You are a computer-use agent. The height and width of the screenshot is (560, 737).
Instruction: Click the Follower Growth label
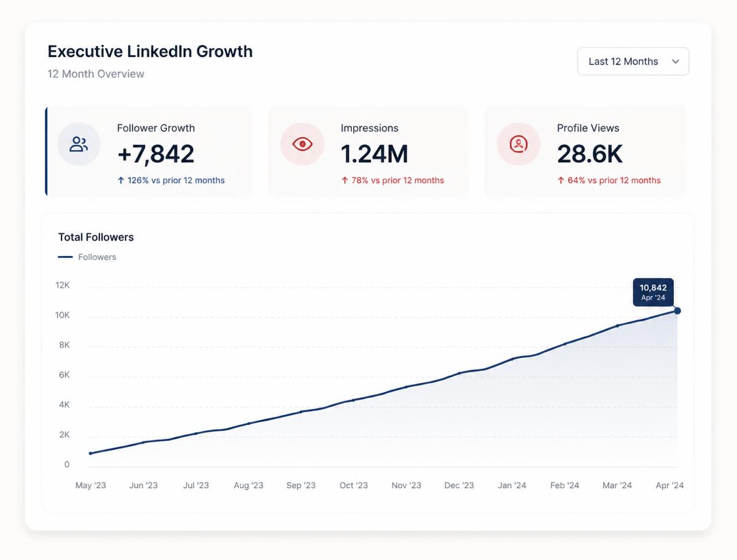coord(156,128)
